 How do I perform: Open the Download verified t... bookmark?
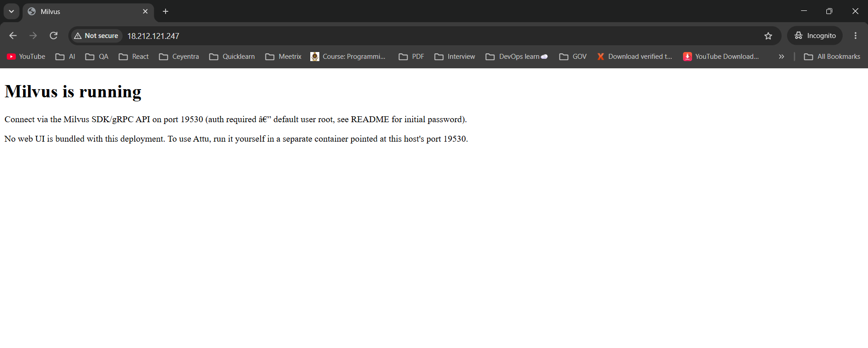[634, 57]
